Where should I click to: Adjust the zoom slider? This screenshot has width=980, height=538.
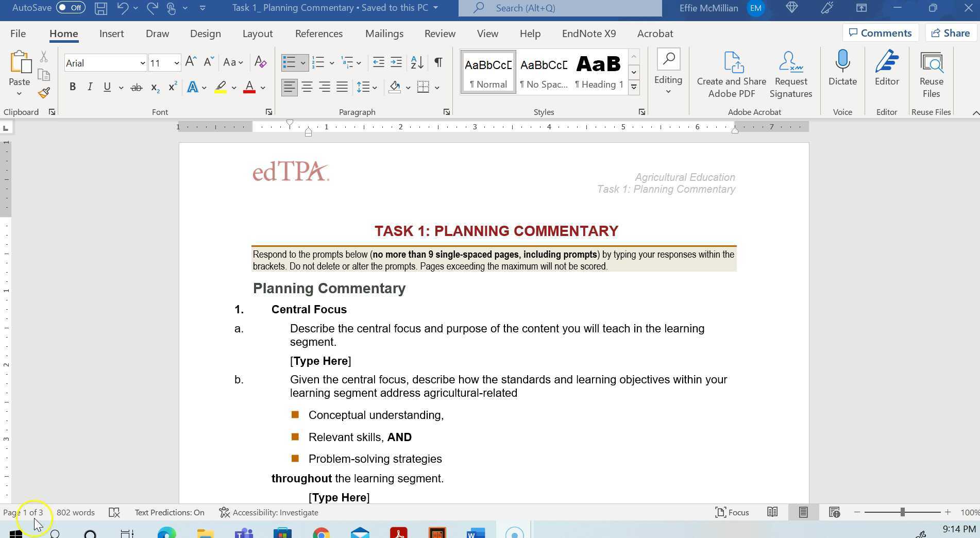[x=902, y=512]
